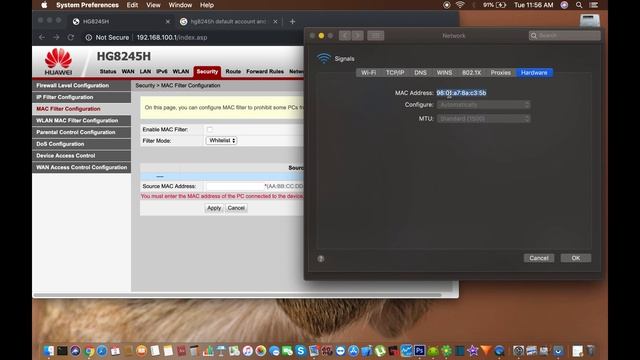
Task: Open the router Status tab
Action: pyautogui.click(x=108, y=71)
